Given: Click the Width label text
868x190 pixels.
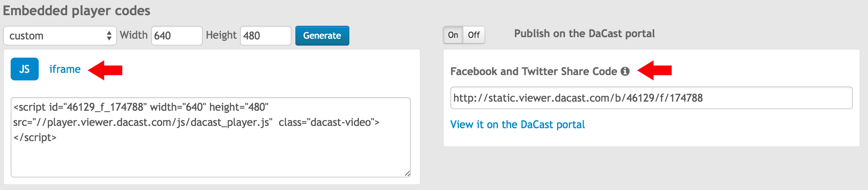Looking at the screenshot, I should tap(134, 35).
